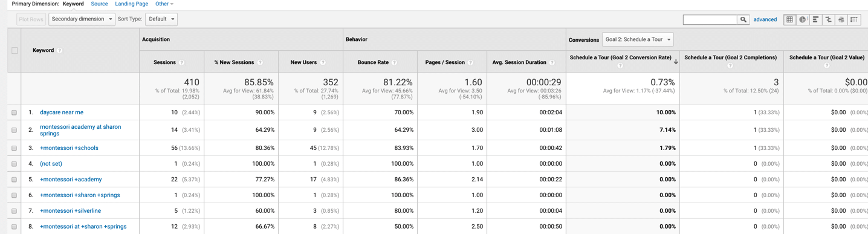The image size is (868, 234).
Task: Check the +montessori +academy row
Action: (x=14, y=180)
